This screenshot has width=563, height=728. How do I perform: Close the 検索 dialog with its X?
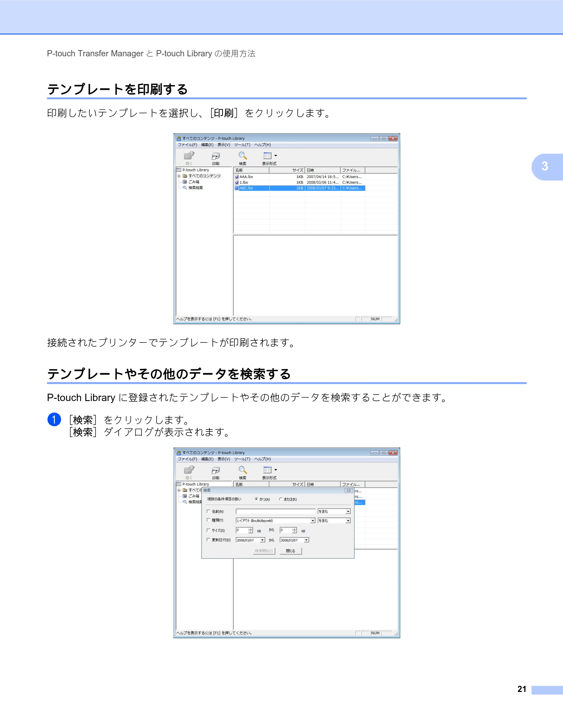pos(348,490)
